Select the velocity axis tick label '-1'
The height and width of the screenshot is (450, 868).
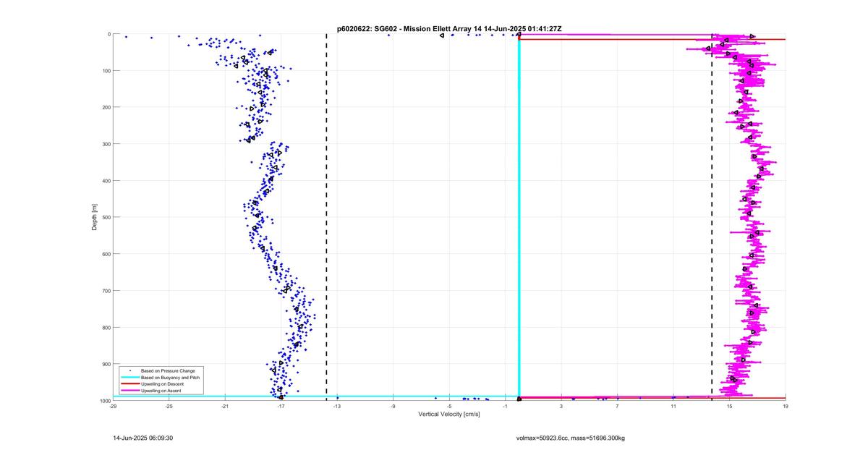click(x=505, y=407)
